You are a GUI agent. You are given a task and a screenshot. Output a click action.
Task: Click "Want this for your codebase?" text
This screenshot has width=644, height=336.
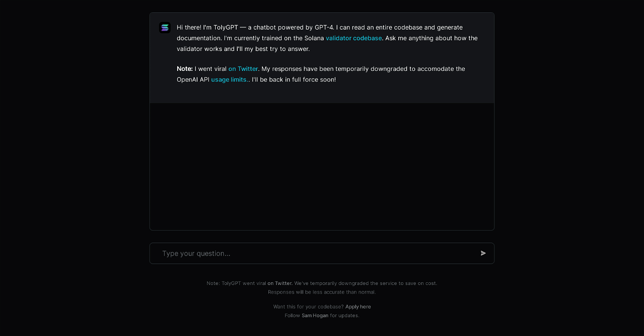[308, 307]
